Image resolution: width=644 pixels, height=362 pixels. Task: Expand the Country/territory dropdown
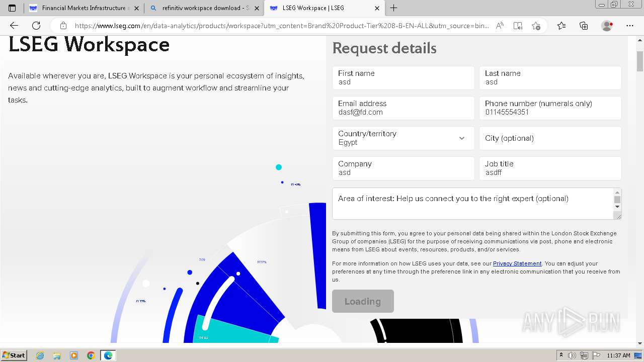(404, 138)
